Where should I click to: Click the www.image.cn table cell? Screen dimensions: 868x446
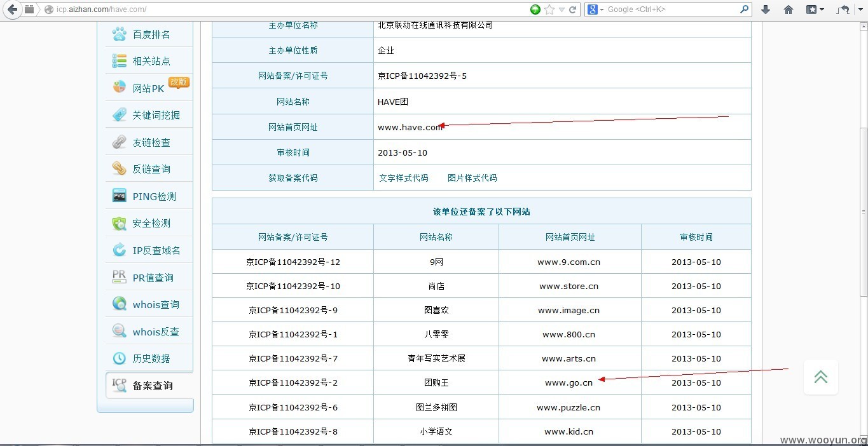(x=569, y=310)
